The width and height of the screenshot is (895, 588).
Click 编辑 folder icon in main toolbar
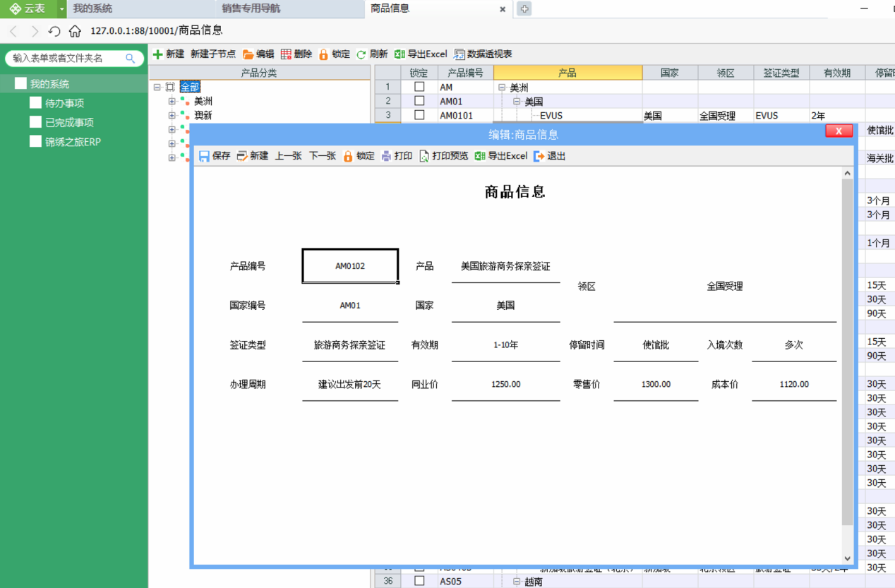coord(258,54)
